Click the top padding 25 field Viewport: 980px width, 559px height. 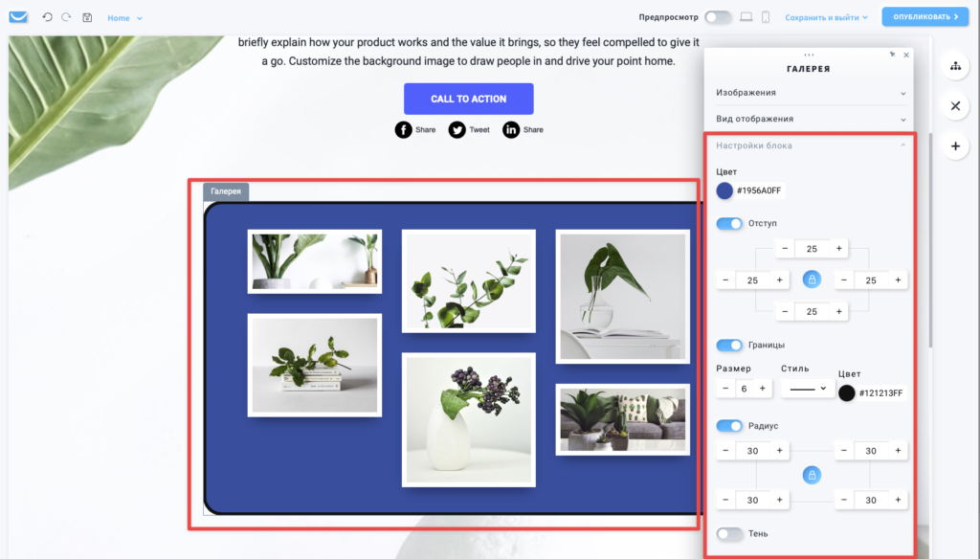tap(812, 249)
